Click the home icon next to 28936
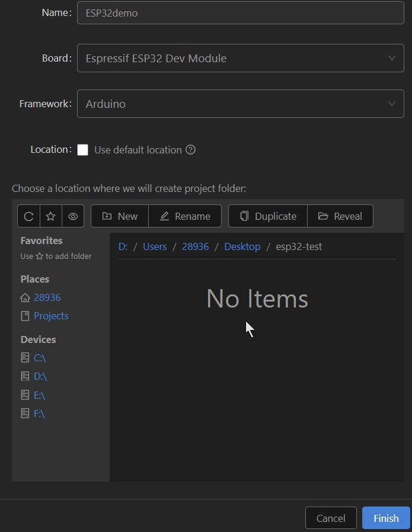412x532 pixels. 25,297
